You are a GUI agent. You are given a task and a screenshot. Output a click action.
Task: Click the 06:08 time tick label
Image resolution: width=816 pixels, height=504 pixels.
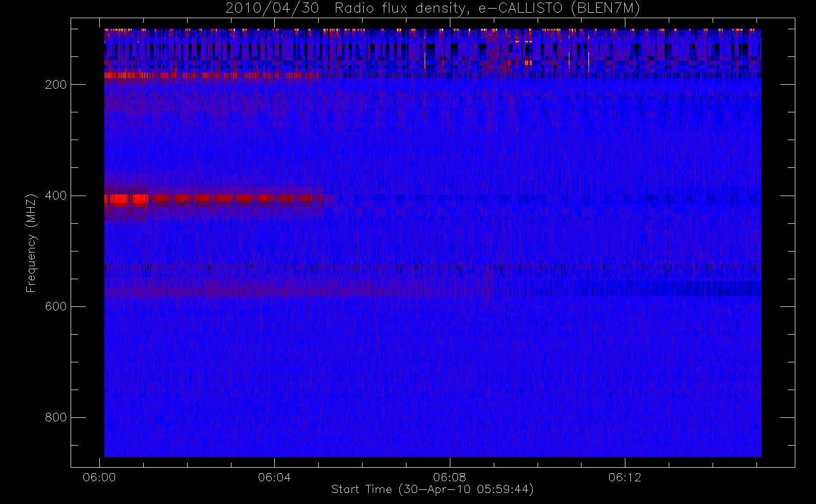coord(449,477)
